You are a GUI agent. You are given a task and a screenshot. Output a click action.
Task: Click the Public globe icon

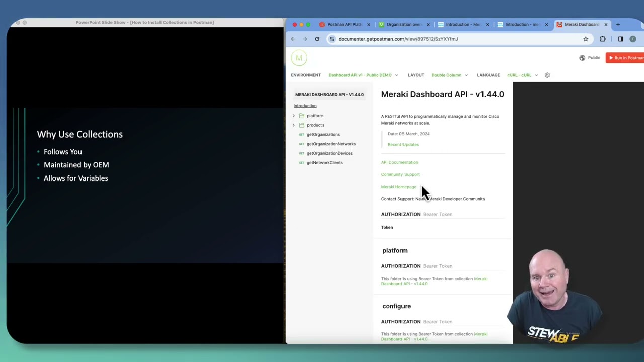582,58
